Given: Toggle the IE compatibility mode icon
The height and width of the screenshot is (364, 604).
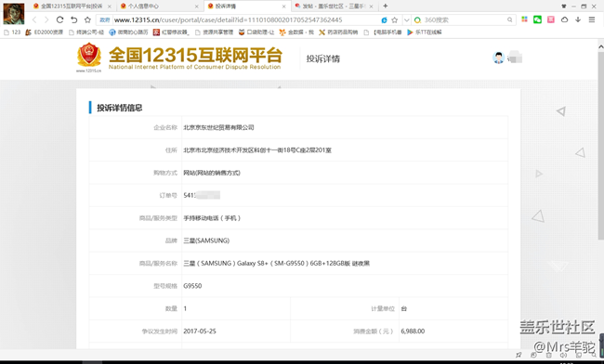Looking at the screenshot, I should 384,20.
